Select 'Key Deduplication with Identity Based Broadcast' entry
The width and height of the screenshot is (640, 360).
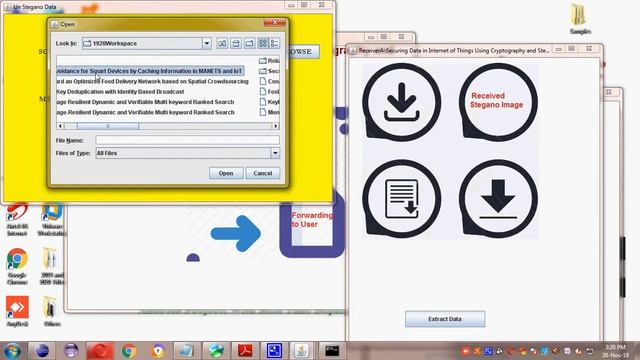(120, 91)
